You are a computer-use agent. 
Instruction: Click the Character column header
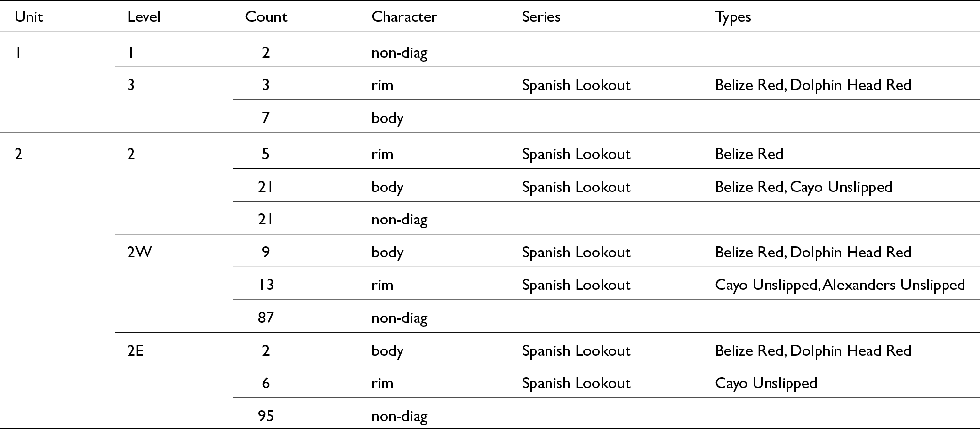pyautogui.click(x=404, y=17)
